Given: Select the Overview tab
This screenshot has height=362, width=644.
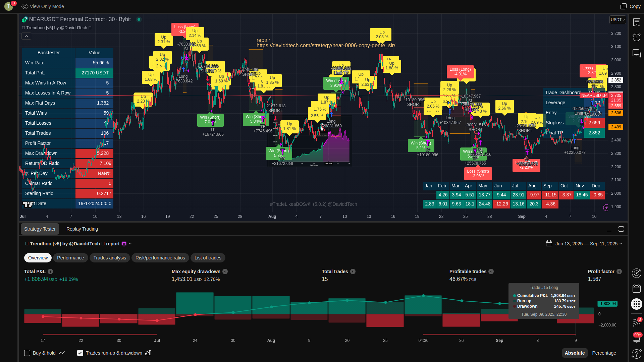Looking at the screenshot, I should coord(38,258).
